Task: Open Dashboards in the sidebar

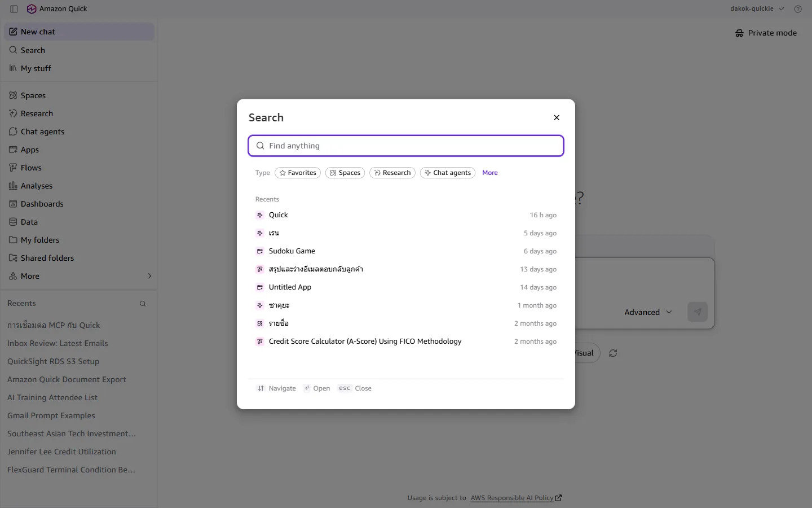Action: tap(79, 204)
